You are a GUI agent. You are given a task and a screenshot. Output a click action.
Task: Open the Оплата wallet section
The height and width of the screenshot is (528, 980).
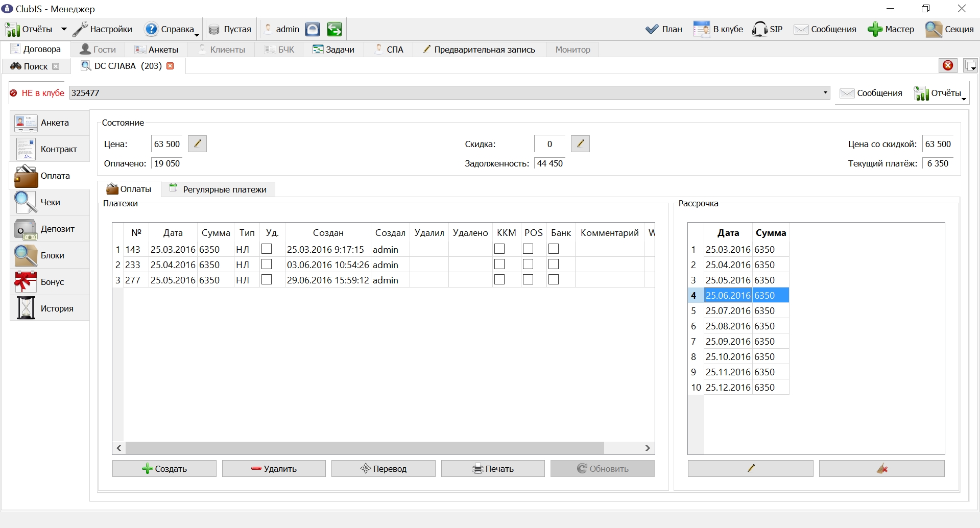point(50,176)
